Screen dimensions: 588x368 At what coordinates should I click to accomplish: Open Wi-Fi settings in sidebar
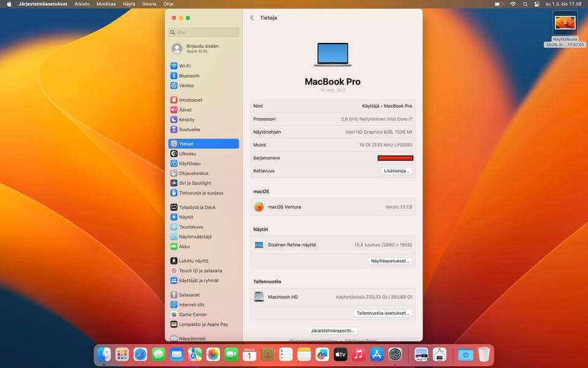click(184, 66)
